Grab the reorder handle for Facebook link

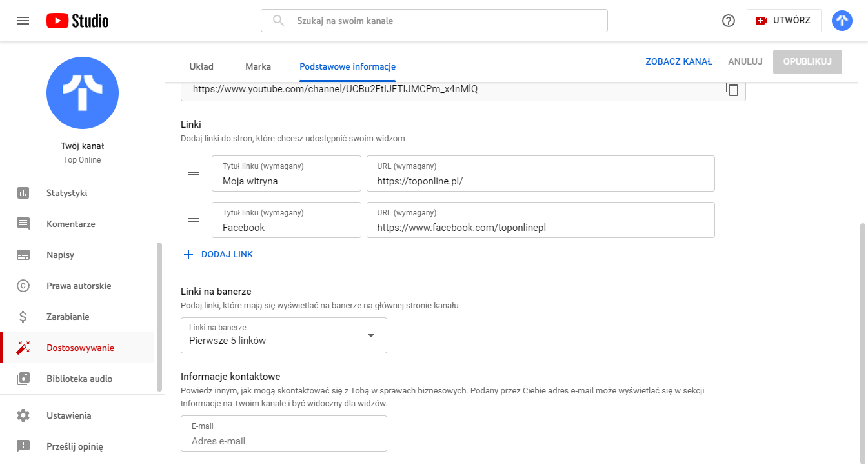193,220
